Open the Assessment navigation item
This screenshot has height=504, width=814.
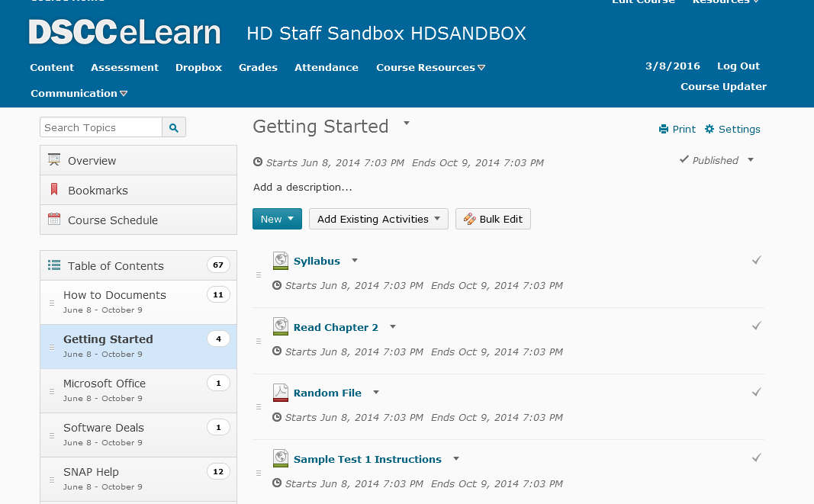coord(124,67)
